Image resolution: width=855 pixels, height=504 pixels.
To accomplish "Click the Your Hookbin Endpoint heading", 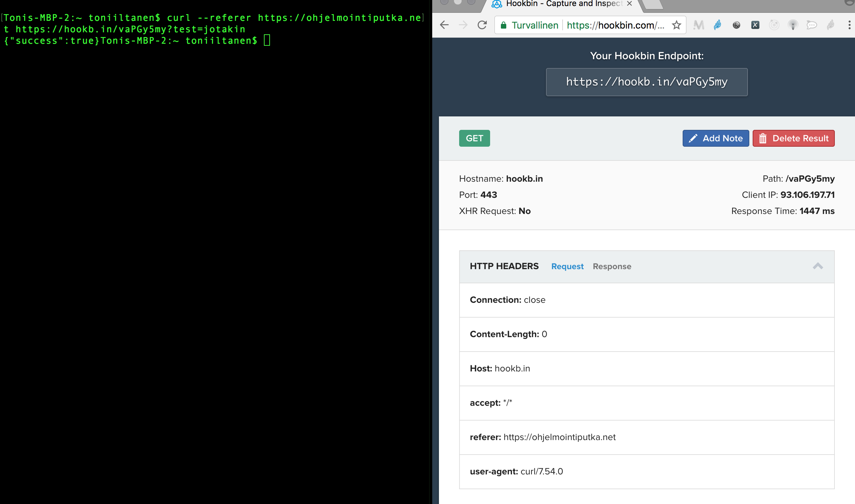I will pyautogui.click(x=646, y=56).
